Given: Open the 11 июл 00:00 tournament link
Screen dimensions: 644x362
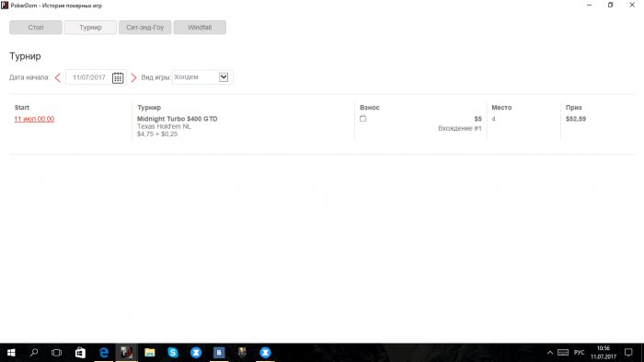Looking at the screenshot, I should point(34,119).
